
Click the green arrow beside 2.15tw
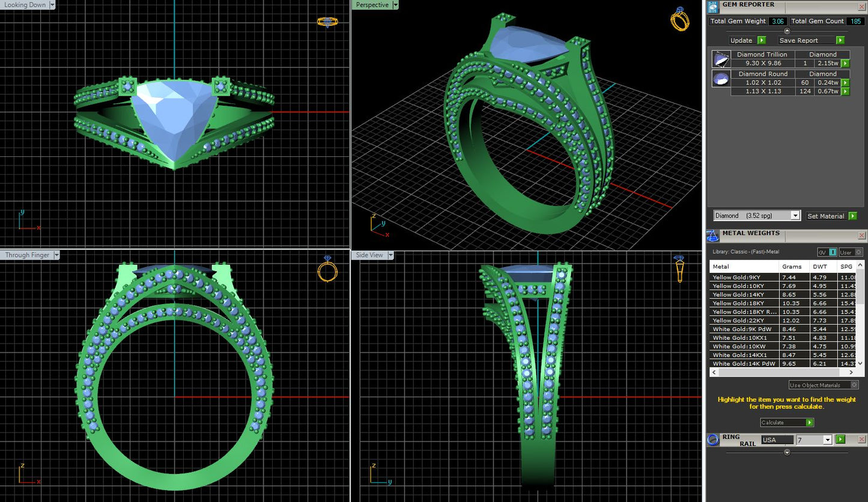pyautogui.click(x=845, y=63)
